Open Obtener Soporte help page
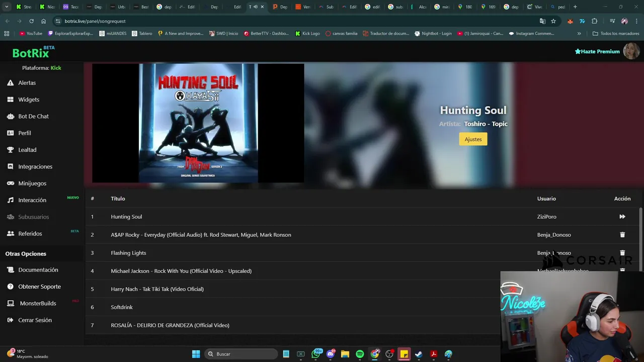The width and height of the screenshot is (644, 362). pyautogui.click(x=39, y=287)
